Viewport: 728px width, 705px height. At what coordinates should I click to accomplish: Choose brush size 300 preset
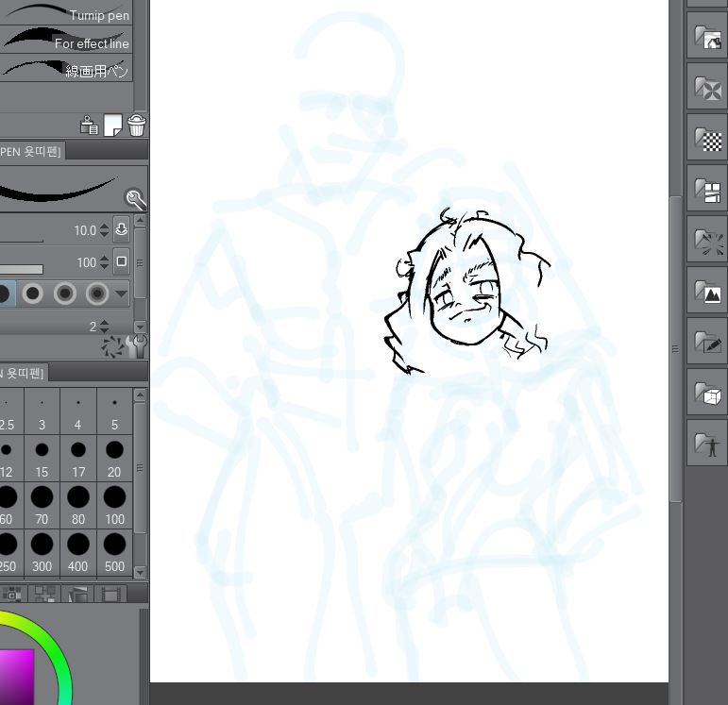[x=42, y=553]
